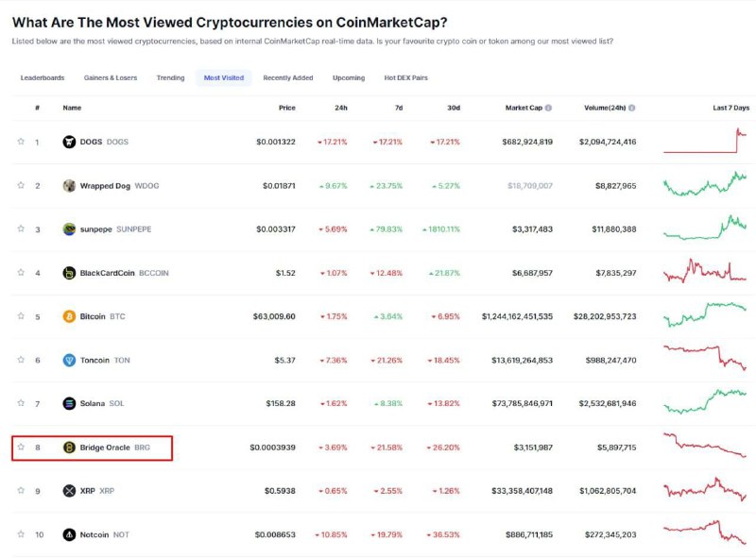This screenshot has width=756, height=558.
Task: Sort table by 24h column header
Action: 341,108
